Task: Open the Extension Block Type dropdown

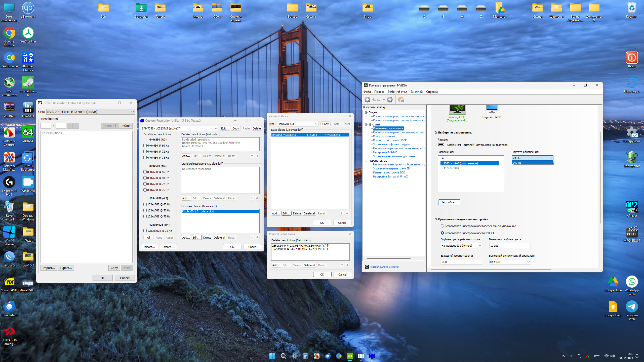Action: [297, 124]
